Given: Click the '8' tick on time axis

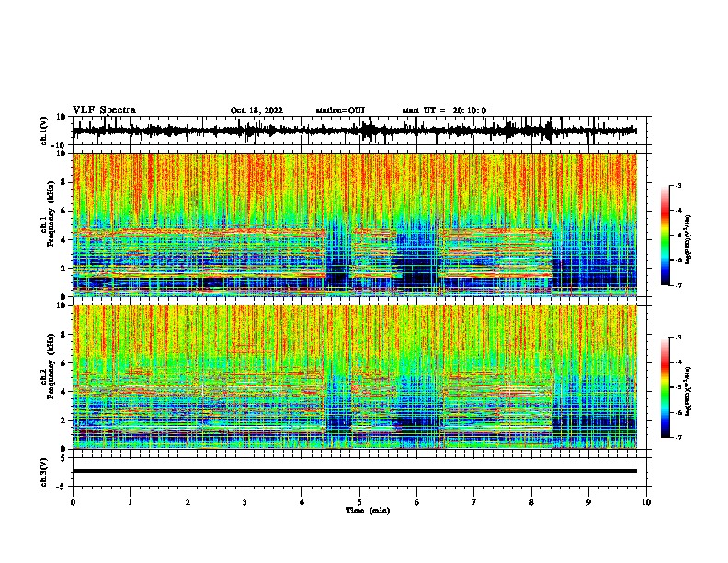Looking at the screenshot, I should pos(531,502).
